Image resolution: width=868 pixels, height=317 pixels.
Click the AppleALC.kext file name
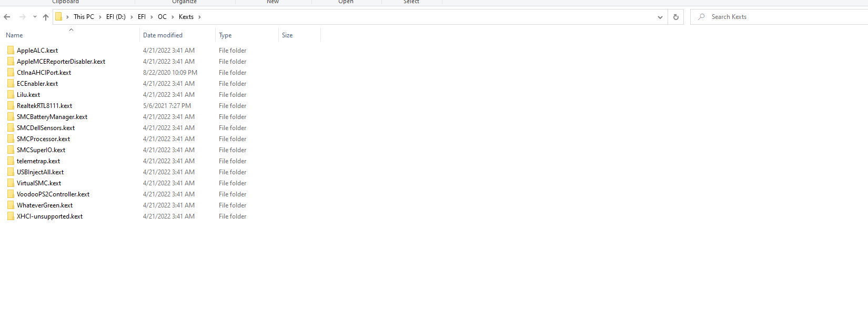tap(37, 51)
